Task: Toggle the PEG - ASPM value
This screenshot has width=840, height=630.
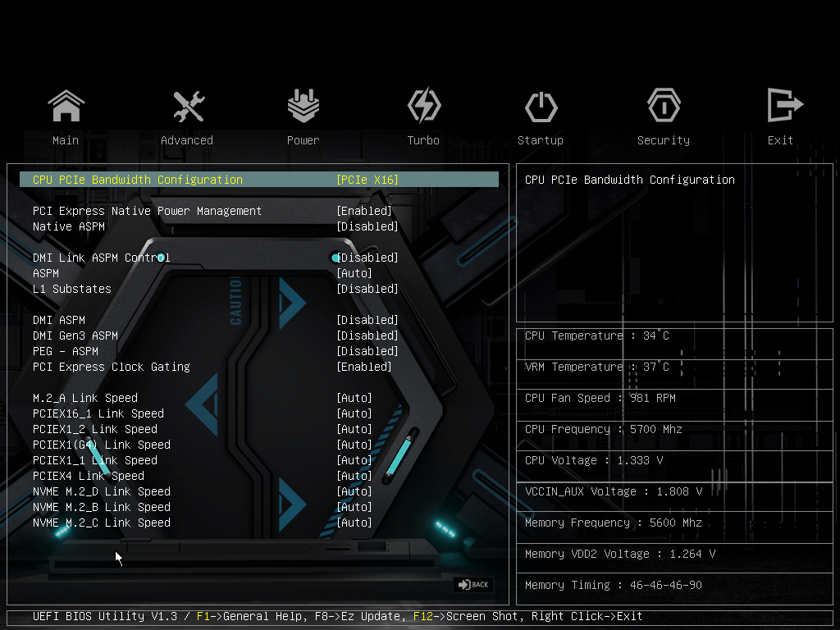Action: (x=367, y=351)
